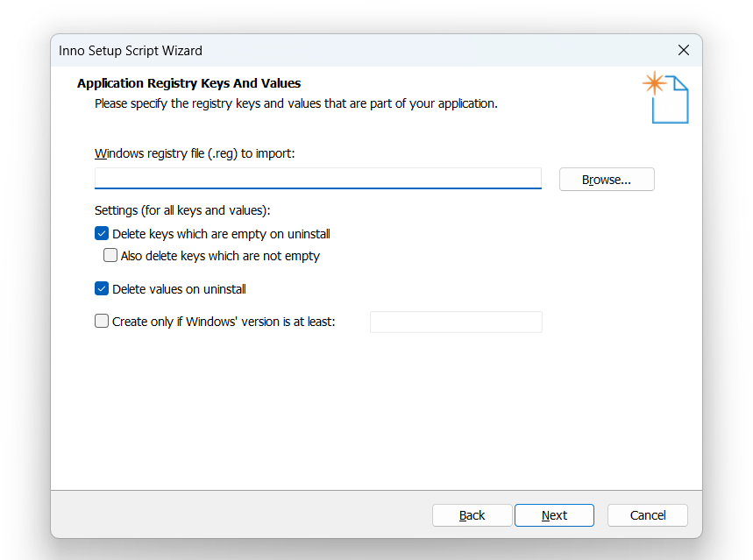Cancel the script wizard
Screen dimensions: 753x560
tap(647, 515)
